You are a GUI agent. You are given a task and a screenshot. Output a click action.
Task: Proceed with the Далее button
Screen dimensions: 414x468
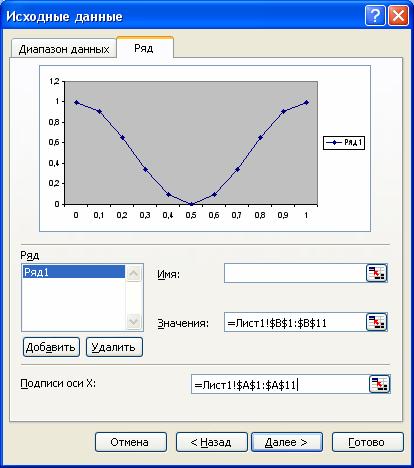point(287,442)
